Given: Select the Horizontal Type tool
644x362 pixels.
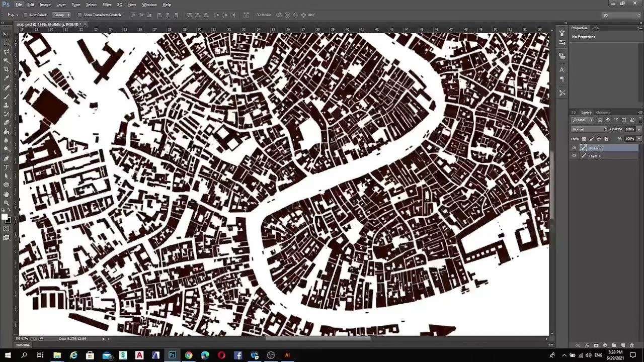Looking at the screenshot, I should pyautogui.click(x=7, y=167).
